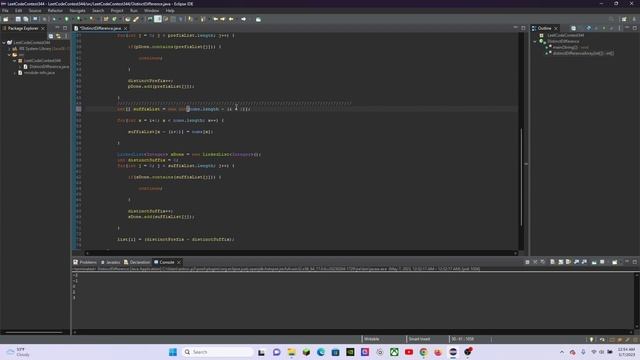This screenshot has width=640, height=360.
Task: Click the Collapse All icon in Package Explorer
Action: click(x=51, y=36)
